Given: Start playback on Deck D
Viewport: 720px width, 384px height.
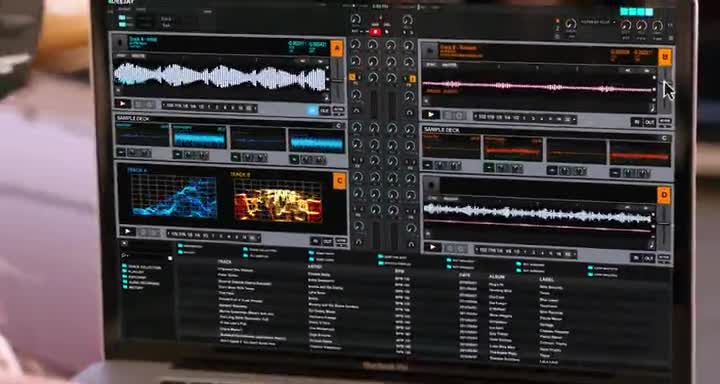Looking at the screenshot, I should 432,247.
